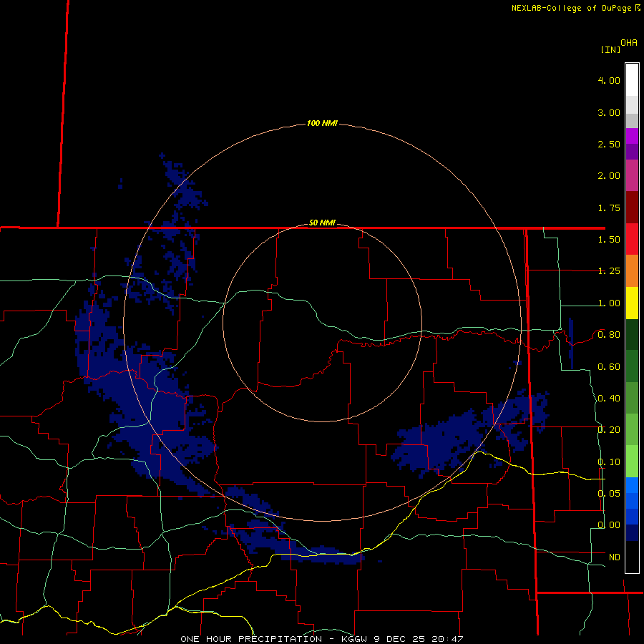Select the dark red legend swatch near 1.75
644x644 pixels.
pyautogui.click(x=632, y=208)
